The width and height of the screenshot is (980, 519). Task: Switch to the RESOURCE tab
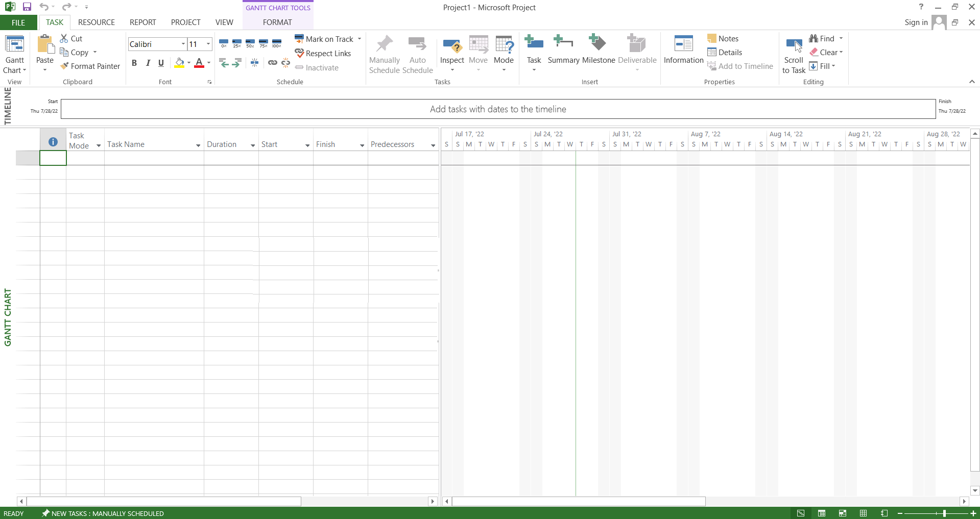(x=97, y=22)
